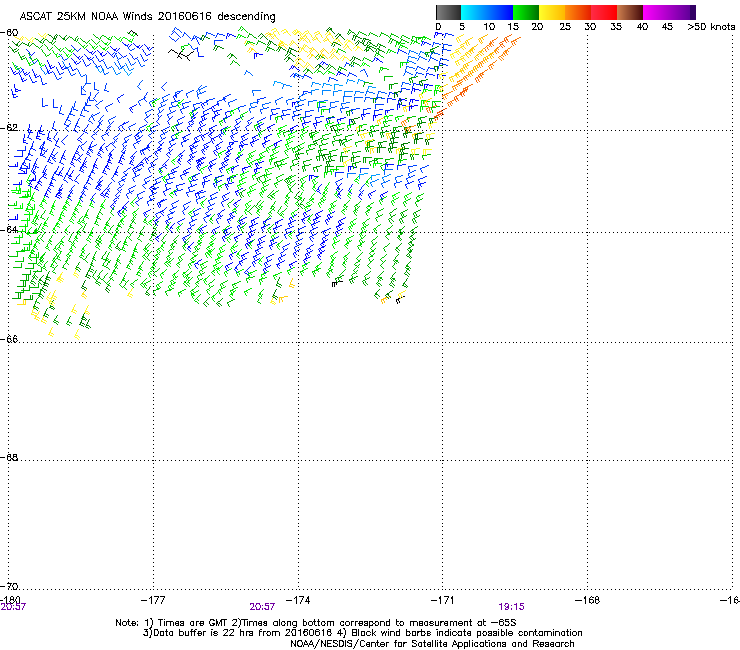
Task: Click the '-174' longitude label
Action: pyautogui.click(x=298, y=600)
